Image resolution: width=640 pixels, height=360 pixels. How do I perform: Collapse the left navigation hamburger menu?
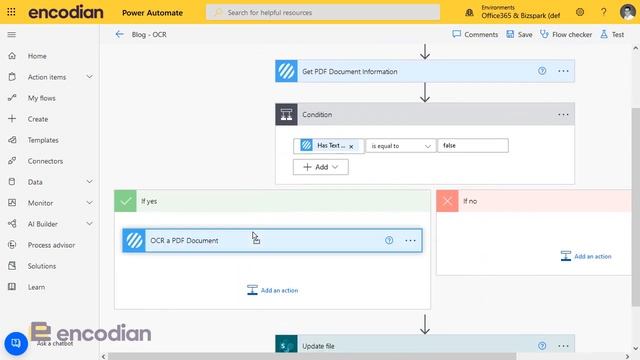[x=11, y=35]
